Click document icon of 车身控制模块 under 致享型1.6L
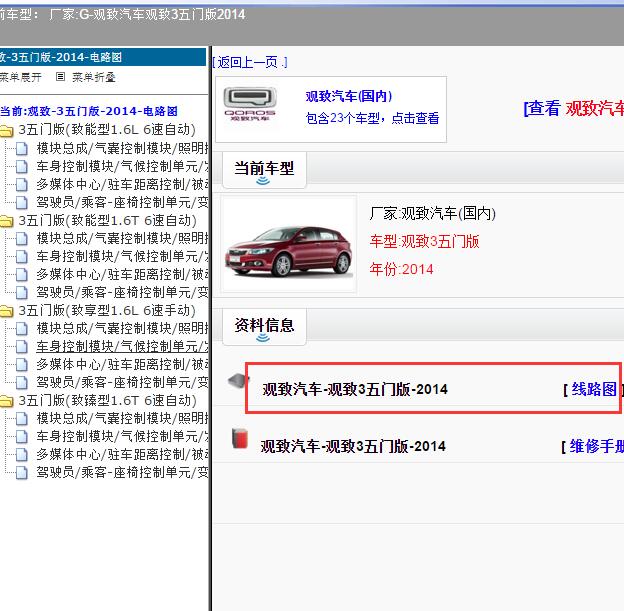The image size is (624, 611). (x=21, y=346)
